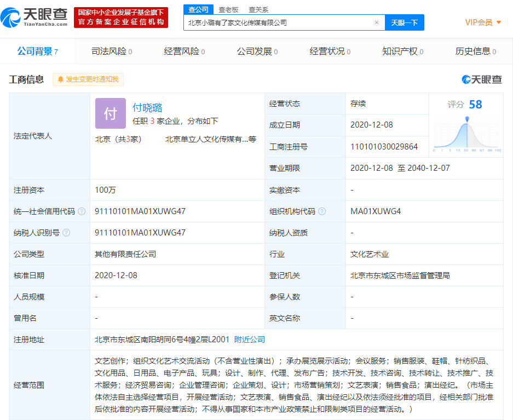Click the help icon beside 统一社会信用代码
Screen dimensions: 513x420
click(x=82, y=211)
